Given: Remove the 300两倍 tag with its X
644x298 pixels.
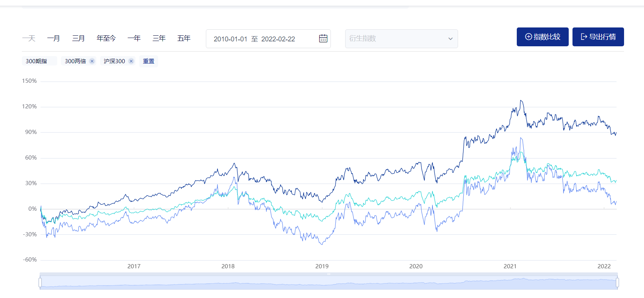Looking at the screenshot, I should point(92,61).
